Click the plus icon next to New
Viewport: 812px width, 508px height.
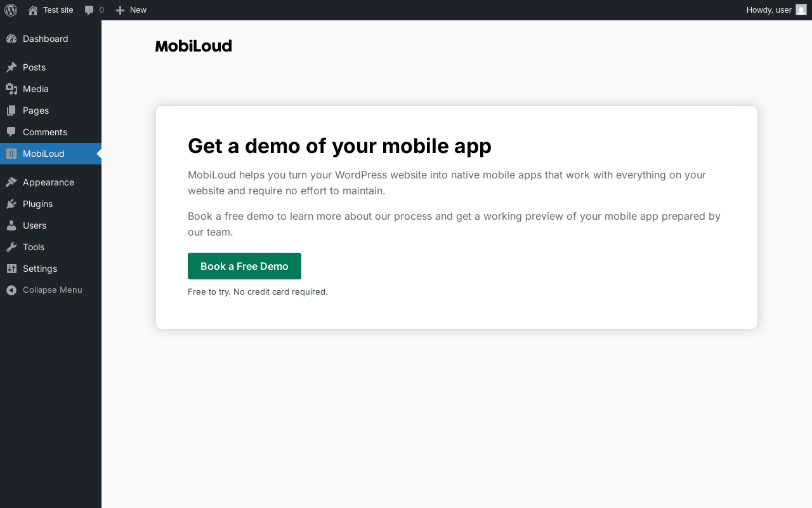[x=120, y=10]
